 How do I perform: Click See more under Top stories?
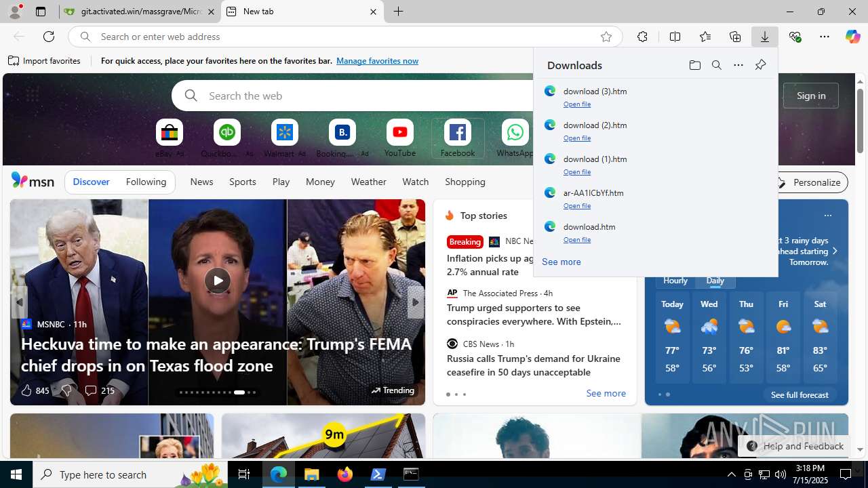[x=606, y=393]
